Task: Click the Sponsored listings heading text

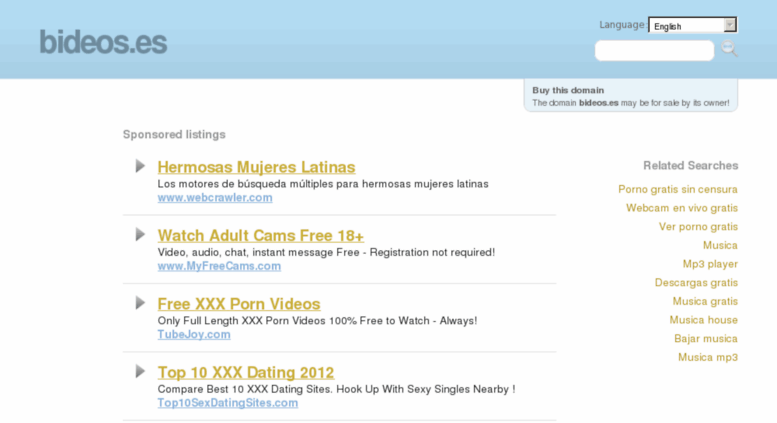Action: pos(174,134)
